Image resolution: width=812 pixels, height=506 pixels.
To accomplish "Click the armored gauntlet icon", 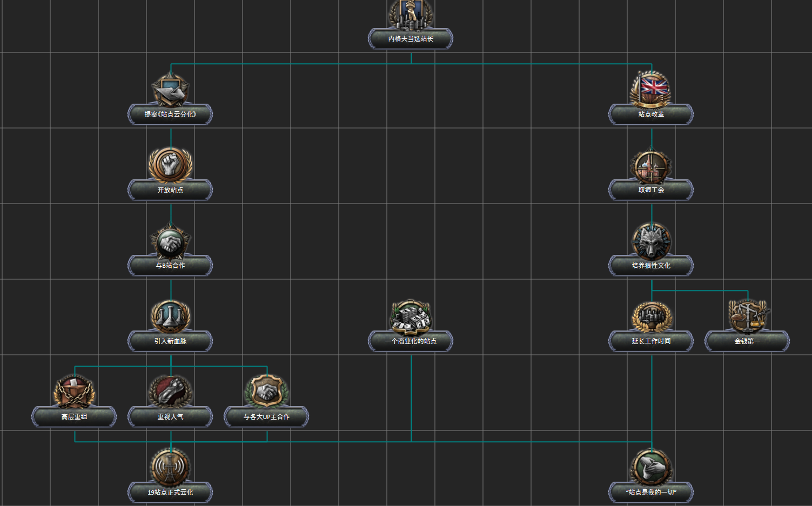I will 171,392.
